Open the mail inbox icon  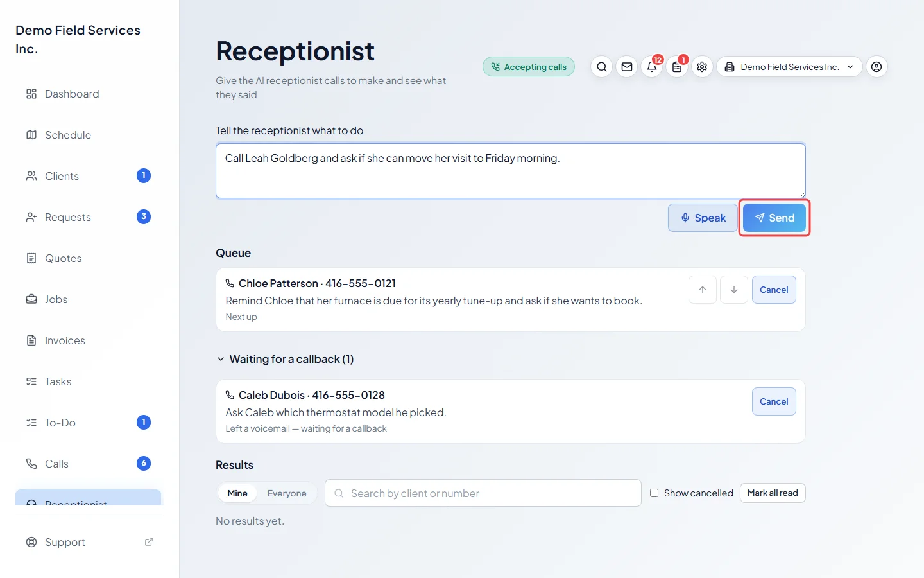(627, 67)
